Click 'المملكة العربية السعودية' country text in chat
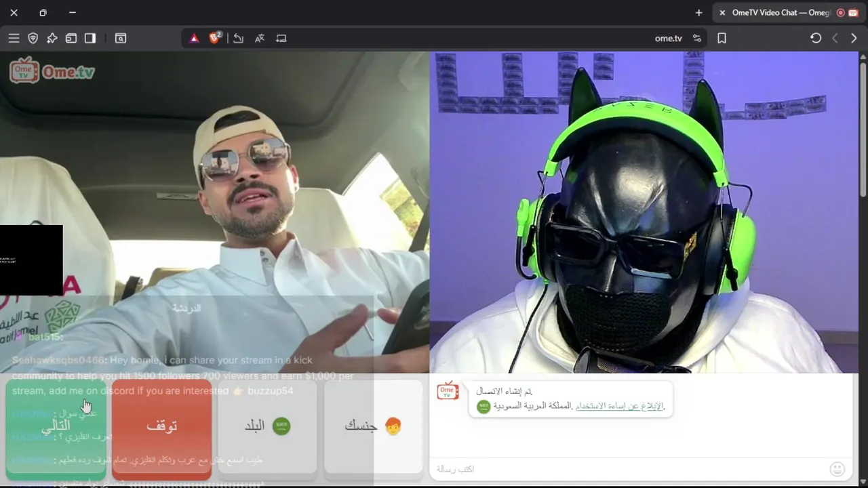Image resolution: width=868 pixels, height=488 pixels. (532, 406)
